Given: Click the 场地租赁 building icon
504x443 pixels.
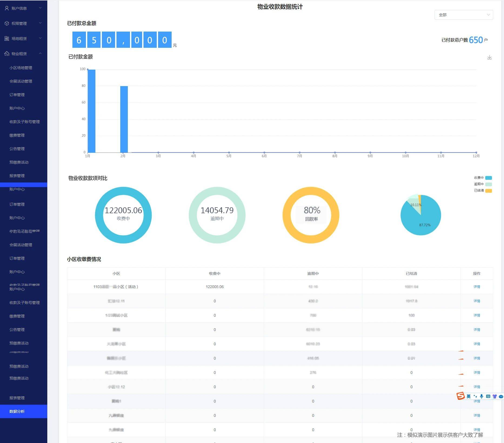Looking at the screenshot, I should 7,39.
